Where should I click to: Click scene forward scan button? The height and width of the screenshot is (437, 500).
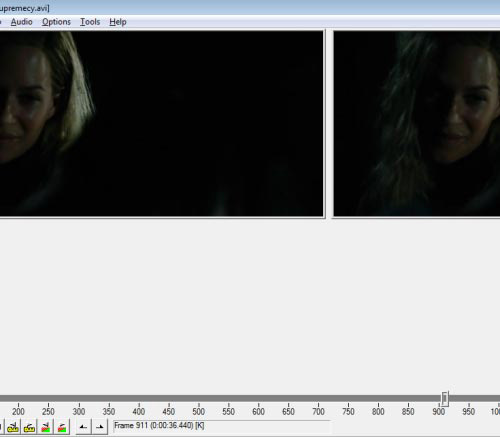62,427
